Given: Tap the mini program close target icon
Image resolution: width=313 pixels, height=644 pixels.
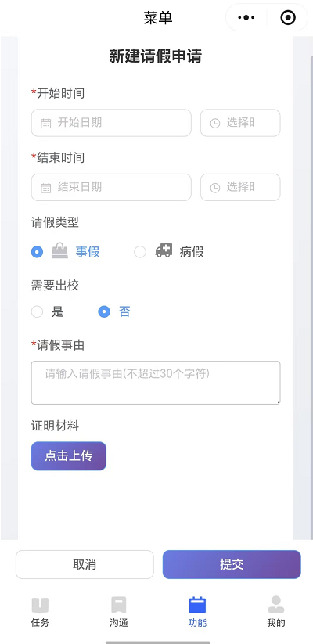Looking at the screenshot, I should (x=287, y=18).
